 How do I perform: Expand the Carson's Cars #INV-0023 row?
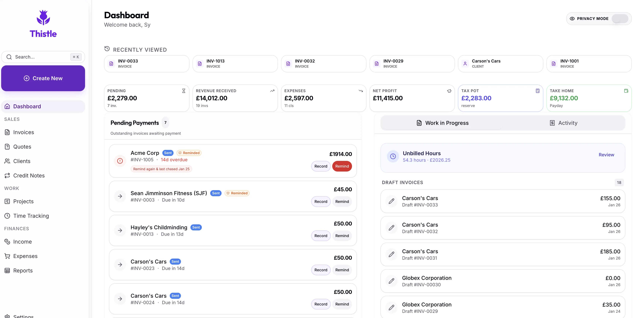coord(120,265)
